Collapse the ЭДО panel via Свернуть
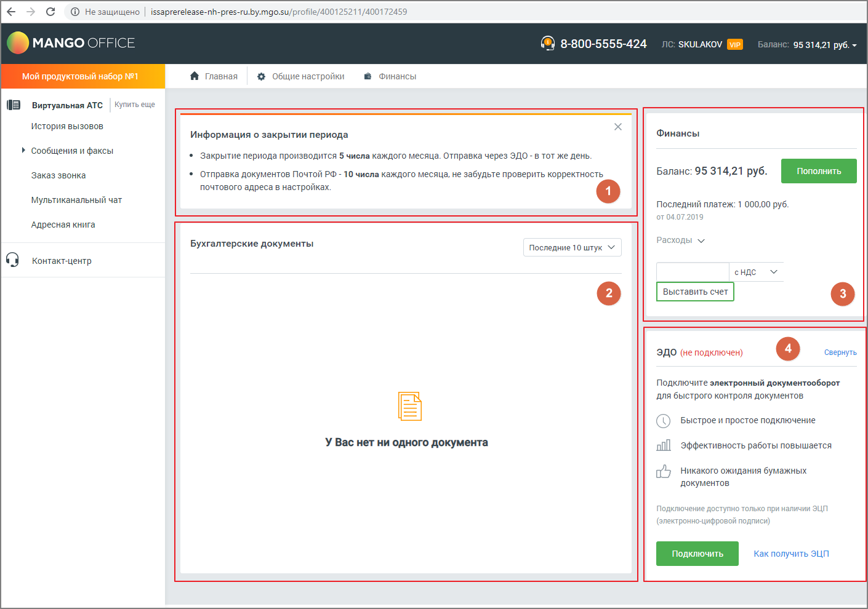 840,352
